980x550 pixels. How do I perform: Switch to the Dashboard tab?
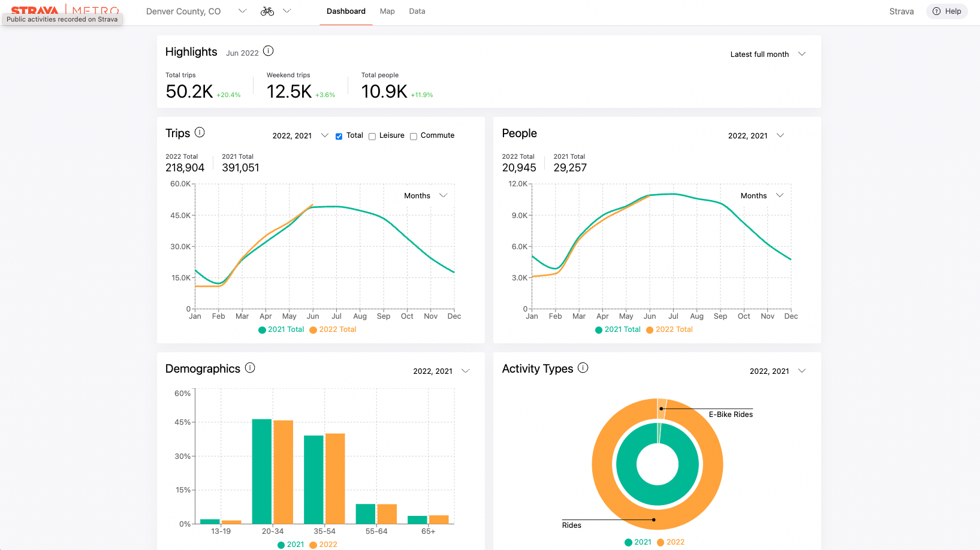(346, 11)
